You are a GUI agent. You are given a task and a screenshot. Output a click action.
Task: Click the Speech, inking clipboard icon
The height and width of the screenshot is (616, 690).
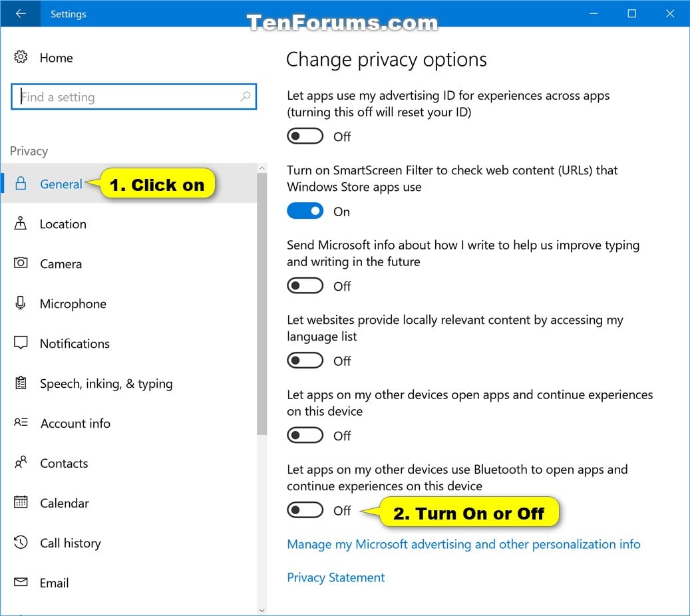pyautogui.click(x=21, y=383)
